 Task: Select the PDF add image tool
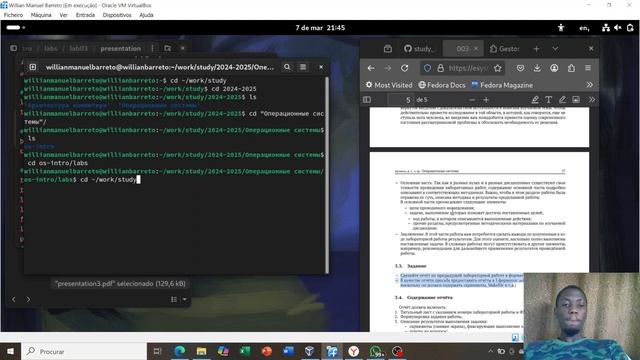click(576, 100)
